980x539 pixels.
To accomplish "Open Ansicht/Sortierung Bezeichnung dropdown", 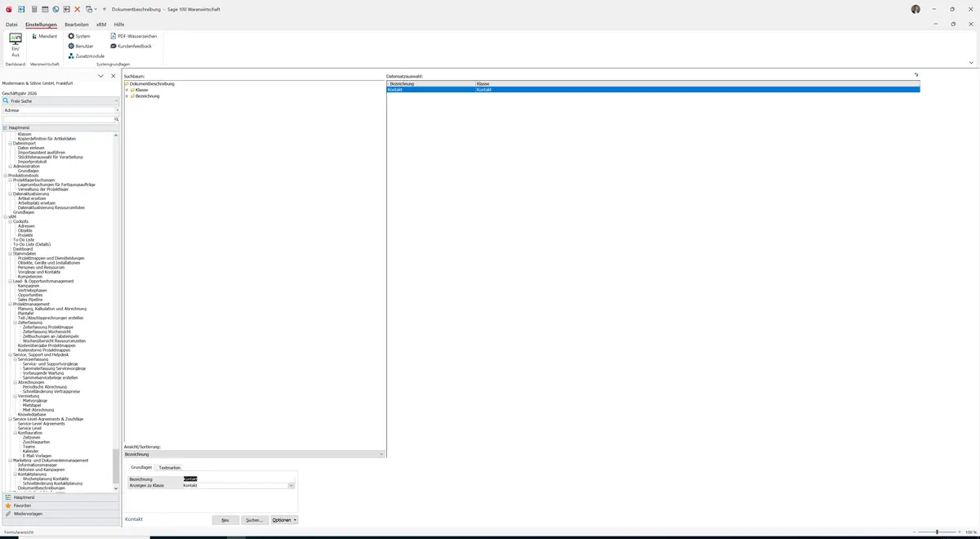I will pos(381,454).
